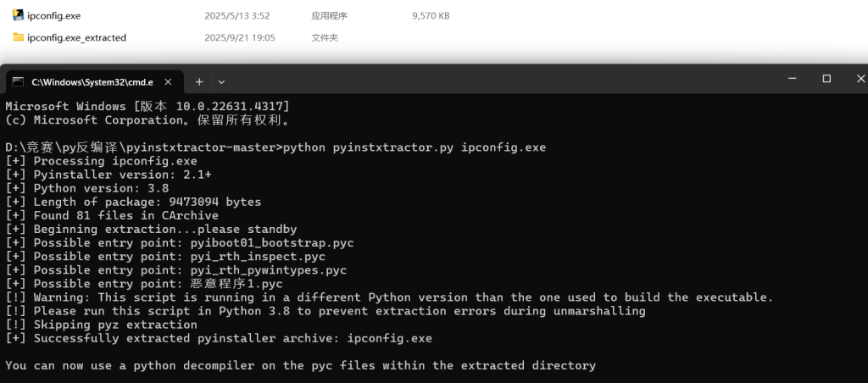Select the ipconfig.exe application icon

pyautogui.click(x=18, y=15)
